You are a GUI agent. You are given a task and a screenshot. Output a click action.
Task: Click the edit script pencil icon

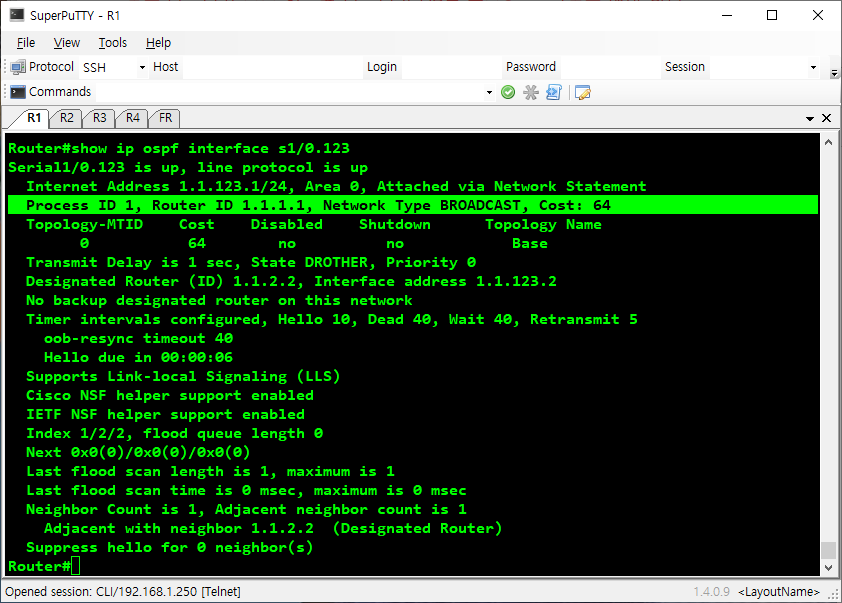tap(583, 92)
